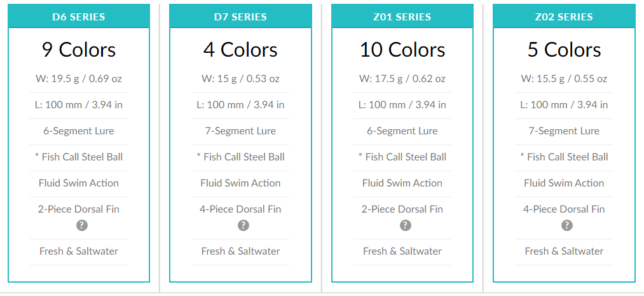
Task: Click D6 Series 6-Segment Lure text
Action: 79,131
